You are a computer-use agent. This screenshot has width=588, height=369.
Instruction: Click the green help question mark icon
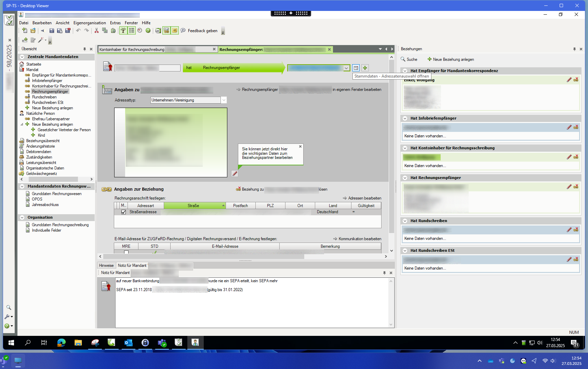[148, 31]
